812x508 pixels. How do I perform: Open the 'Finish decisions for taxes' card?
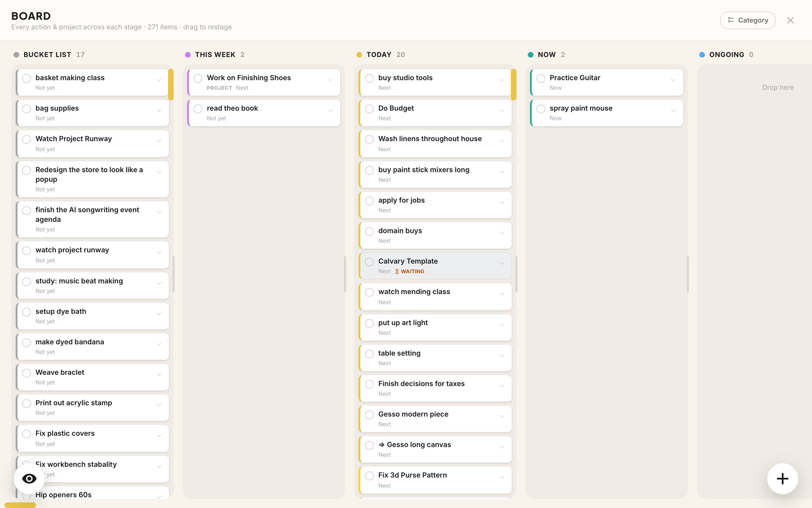coord(435,388)
